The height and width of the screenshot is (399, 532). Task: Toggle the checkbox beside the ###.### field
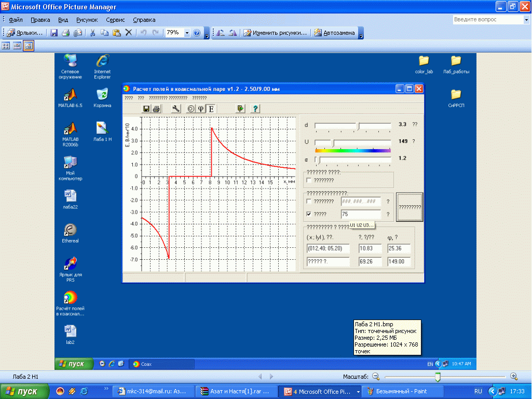tap(309, 202)
